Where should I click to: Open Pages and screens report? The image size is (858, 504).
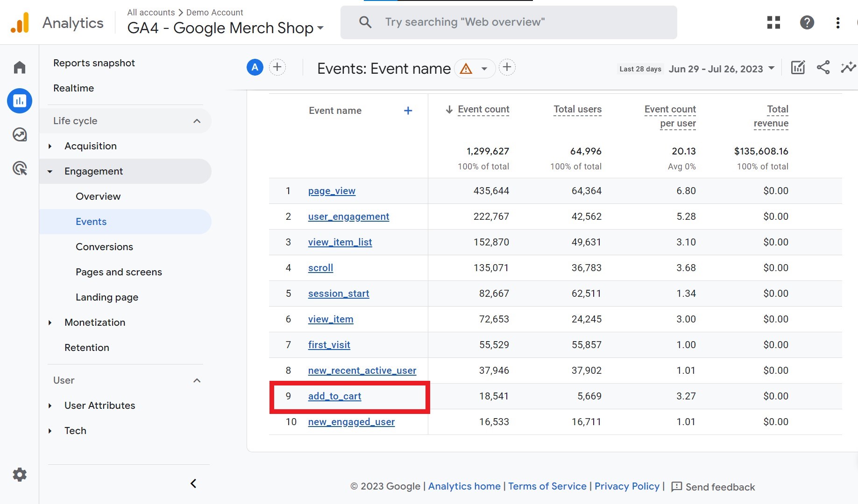pos(119,272)
